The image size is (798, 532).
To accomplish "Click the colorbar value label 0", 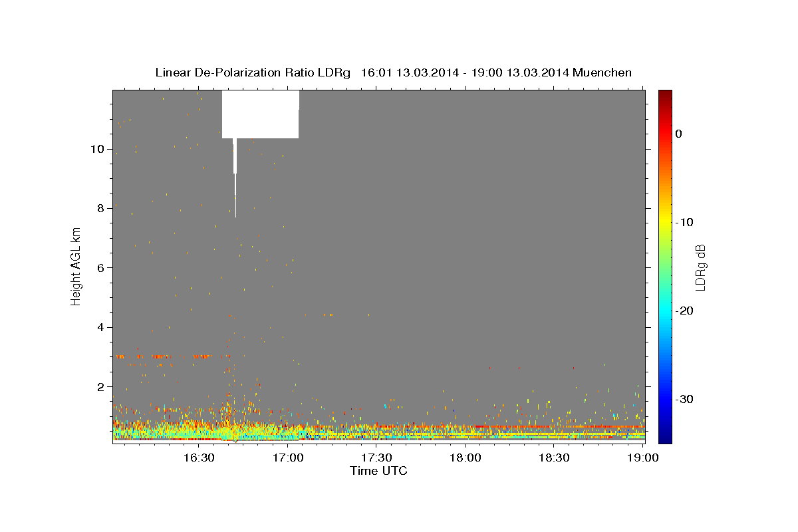I will pyautogui.click(x=678, y=134).
